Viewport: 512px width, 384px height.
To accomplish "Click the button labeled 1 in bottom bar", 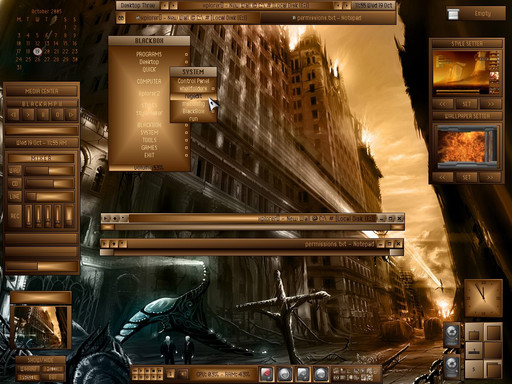I will click(x=170, y=374).
